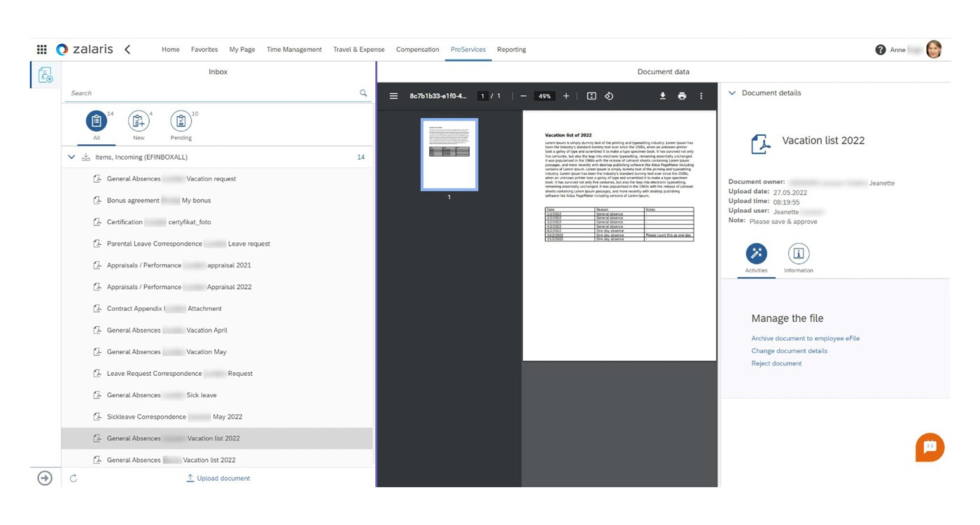Click the fit to page icon

[591, 96]
